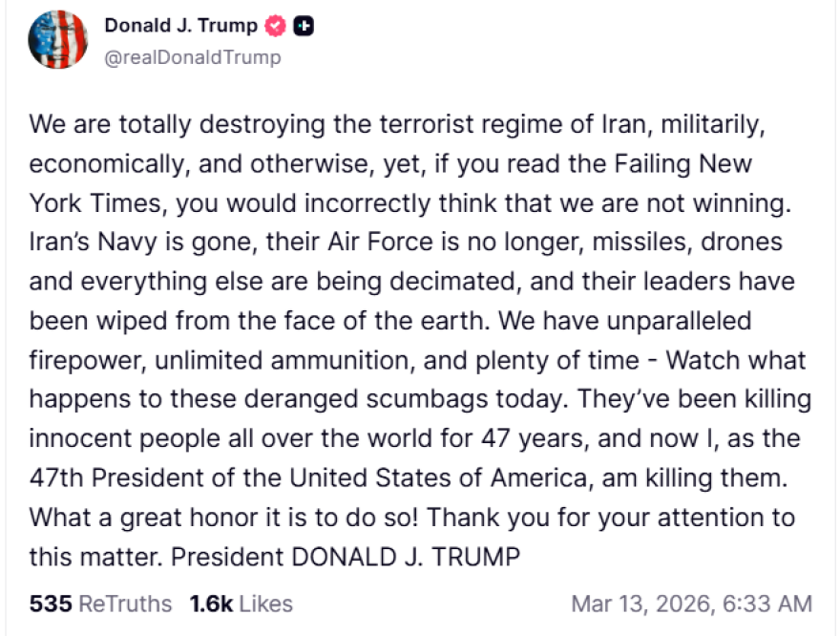Click the username area below the display name
The image size is (840, 636).
190,57
